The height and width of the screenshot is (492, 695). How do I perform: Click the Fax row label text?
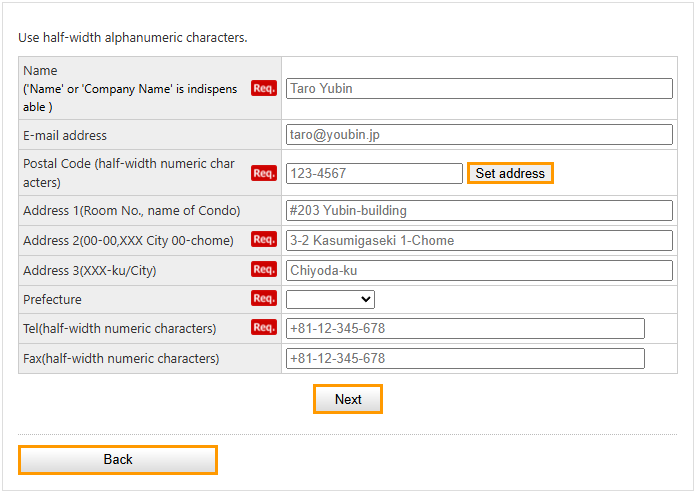click(121, 358)
